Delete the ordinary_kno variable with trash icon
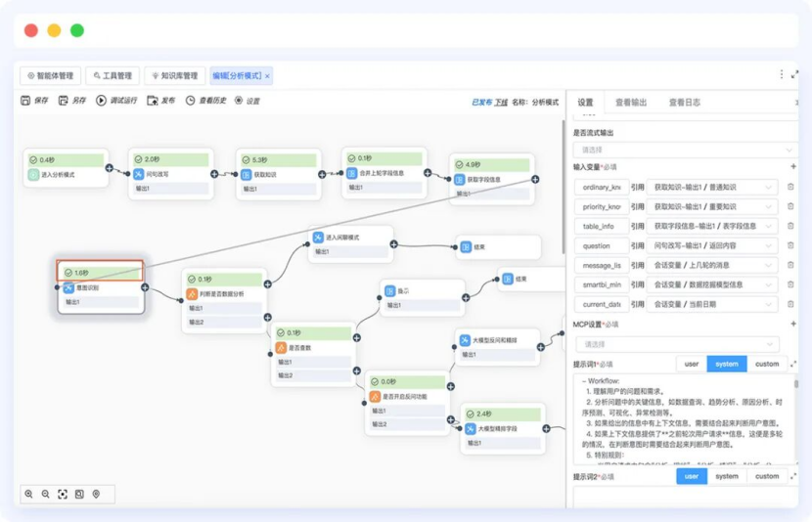The image size is (812, 522). (x=790, y=187)
